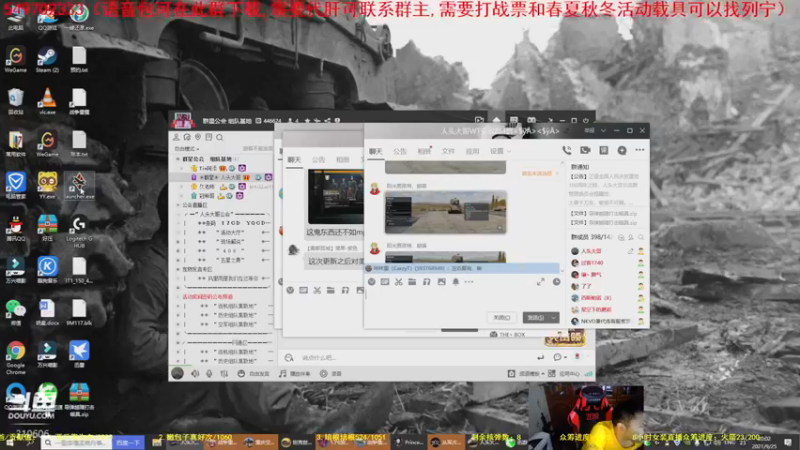Viewport: 800px width, 450px height.
Task: Open the tank screenshot image in chat
Action: 445,212
